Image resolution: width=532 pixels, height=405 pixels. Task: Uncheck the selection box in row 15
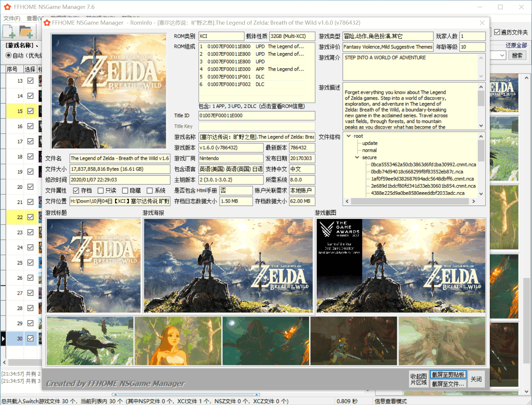(30, 111)
